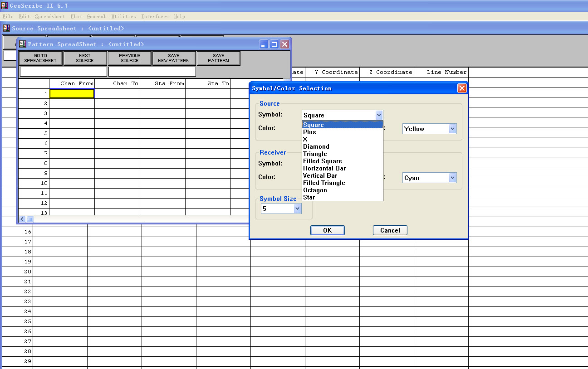
Task: Choose the X symbol option
Action: 343,139
